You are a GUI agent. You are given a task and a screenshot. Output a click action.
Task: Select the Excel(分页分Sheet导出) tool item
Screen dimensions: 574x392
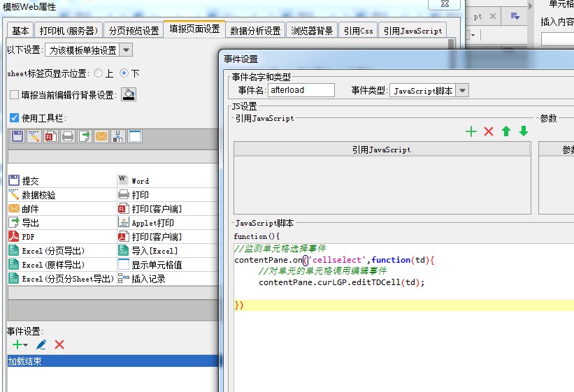point(62,279)
